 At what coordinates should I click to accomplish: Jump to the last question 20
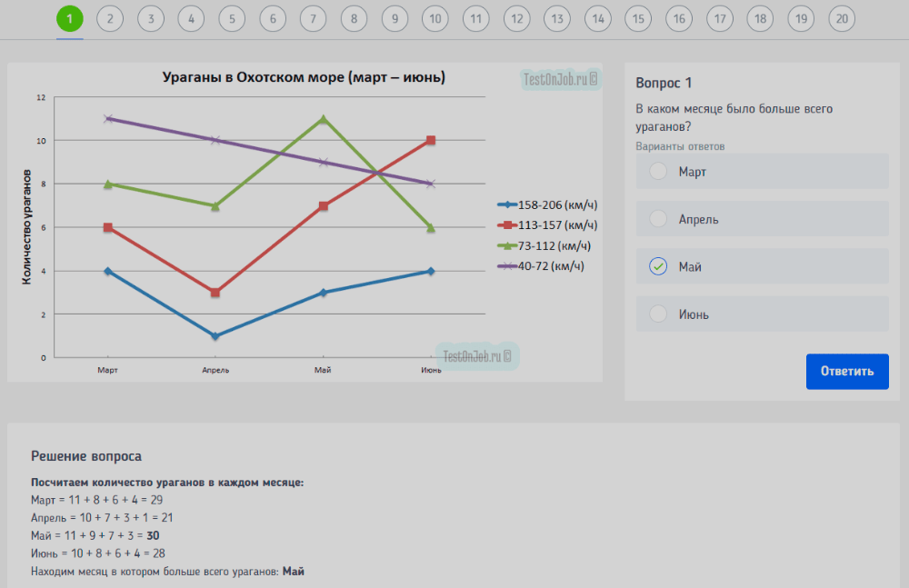pyautogui.click(x=842, y=19)
